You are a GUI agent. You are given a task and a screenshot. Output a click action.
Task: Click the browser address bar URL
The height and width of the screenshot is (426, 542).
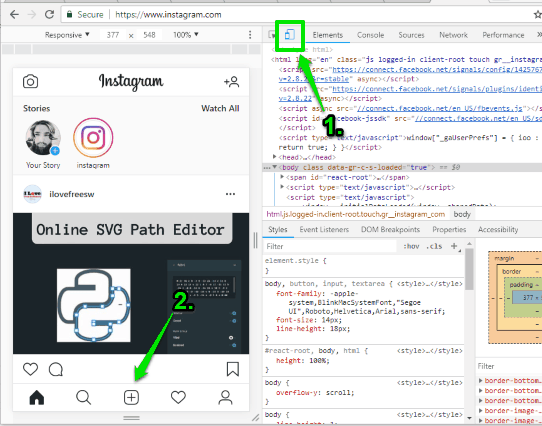pos(168,15)
